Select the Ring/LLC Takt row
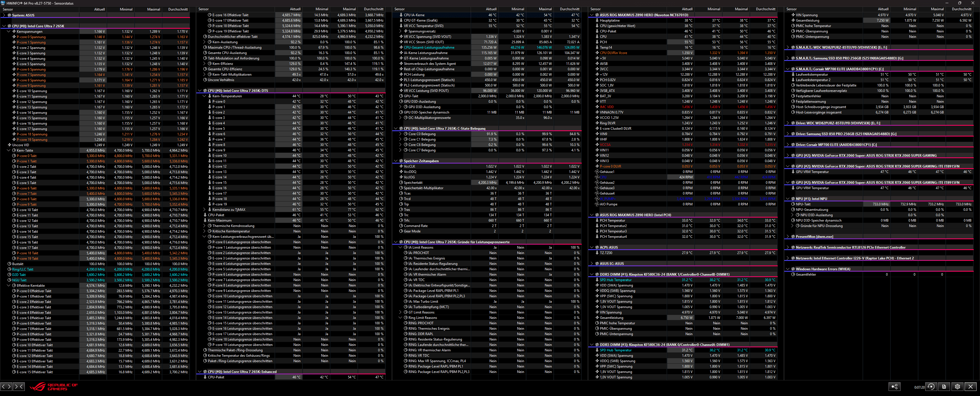The image size is (980, 396). pos(23,269)
